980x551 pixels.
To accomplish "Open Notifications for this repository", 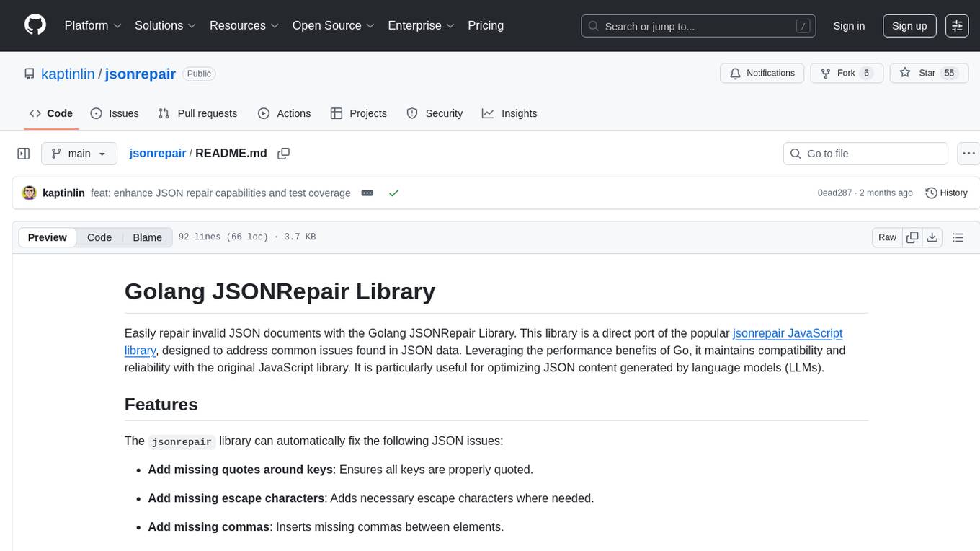I will tap(762, 73).
